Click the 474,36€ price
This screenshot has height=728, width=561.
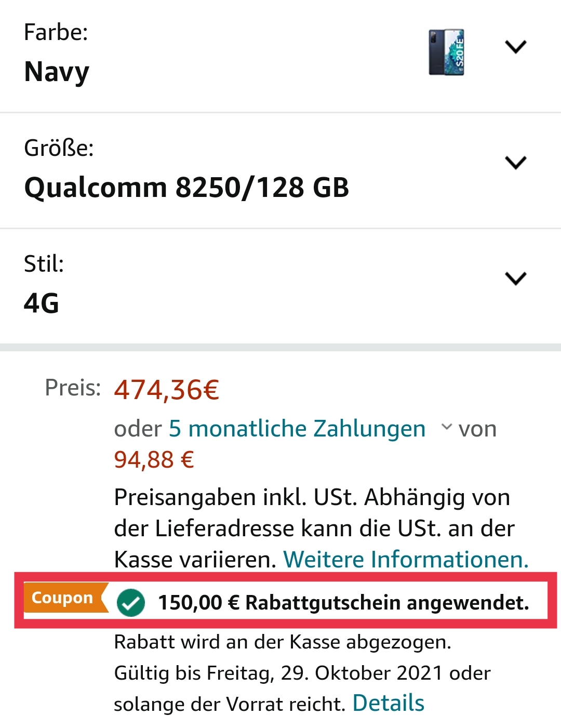167,390
